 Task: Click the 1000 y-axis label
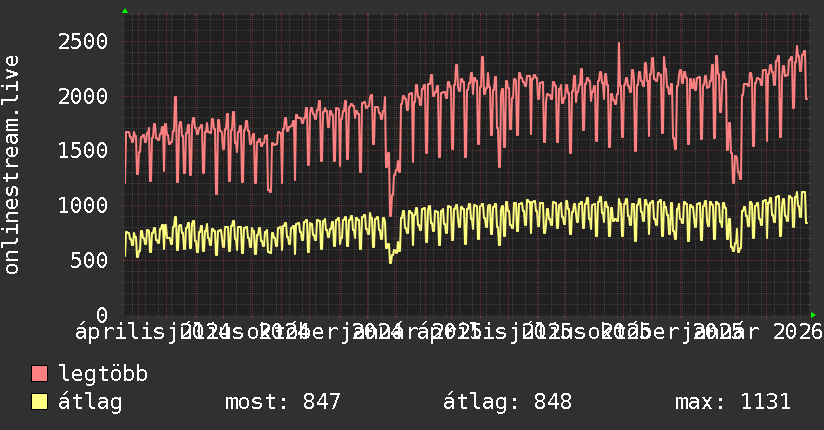click(x=83, y=206)
